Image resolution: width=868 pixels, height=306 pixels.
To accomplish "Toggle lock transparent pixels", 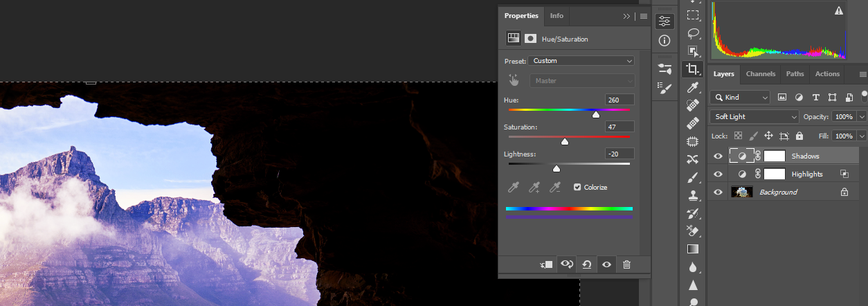I will click(x=739, y=136).
